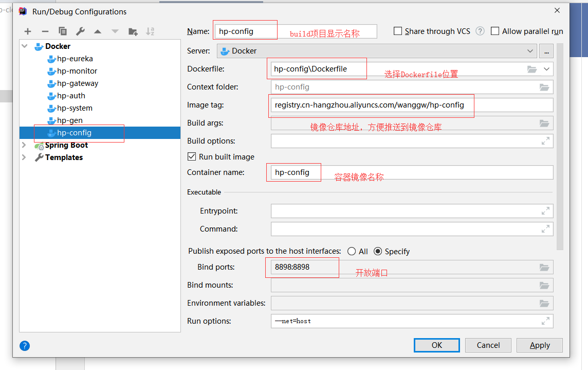Open the Dockerfile path dropdown arrow

pos(546,69)
